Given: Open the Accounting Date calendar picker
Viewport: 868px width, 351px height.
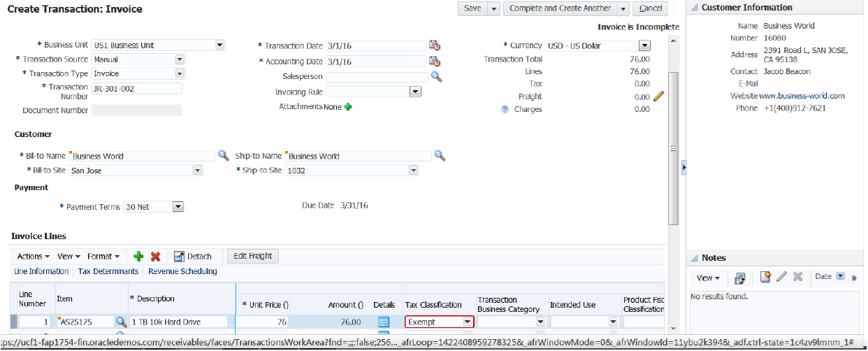Looking at the screenshot, I should coord(435,62).
